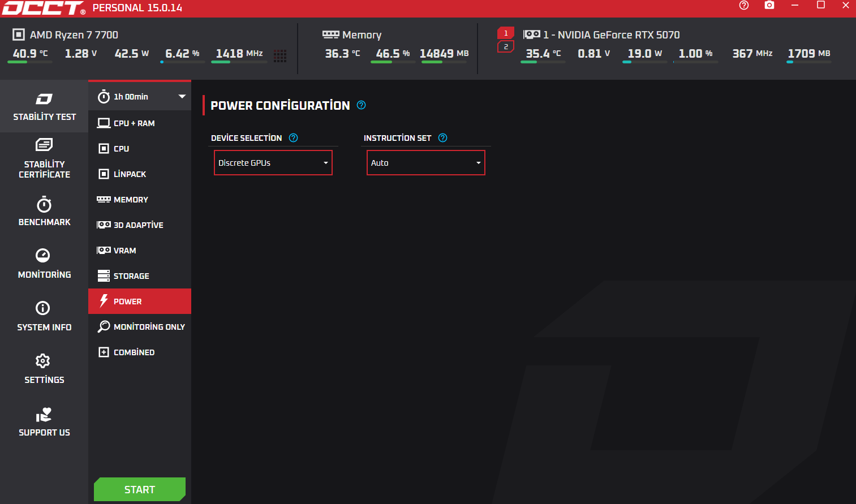Screen dimensions: 856x504
Task: Open the Stability Certificate section
Action: 44,158
